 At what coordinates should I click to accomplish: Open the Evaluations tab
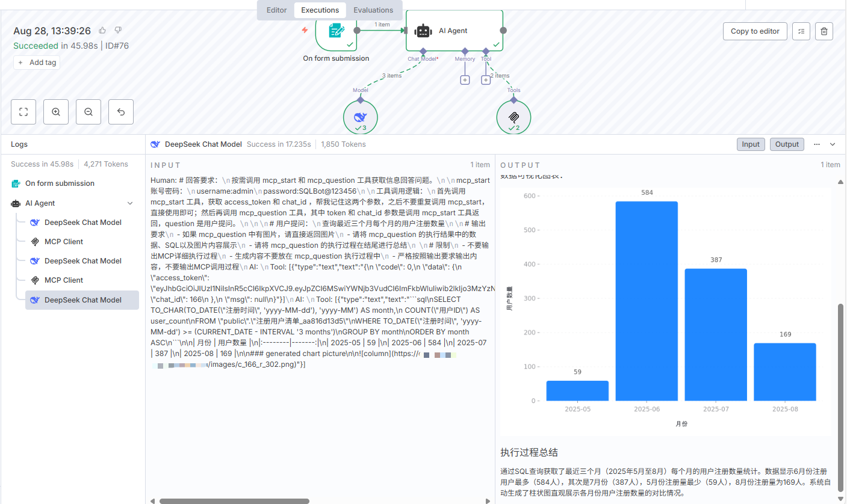point(373,10)
